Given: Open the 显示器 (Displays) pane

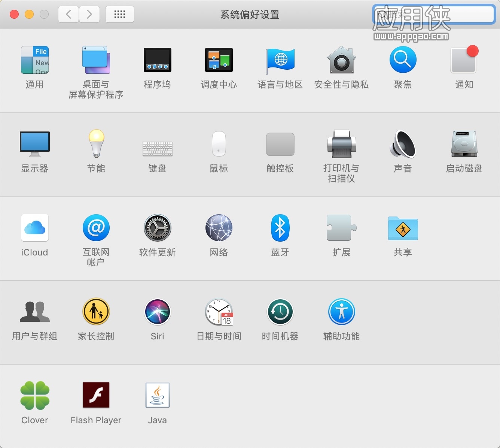Looking at the screenshot, I should click(x=35, y=144).
